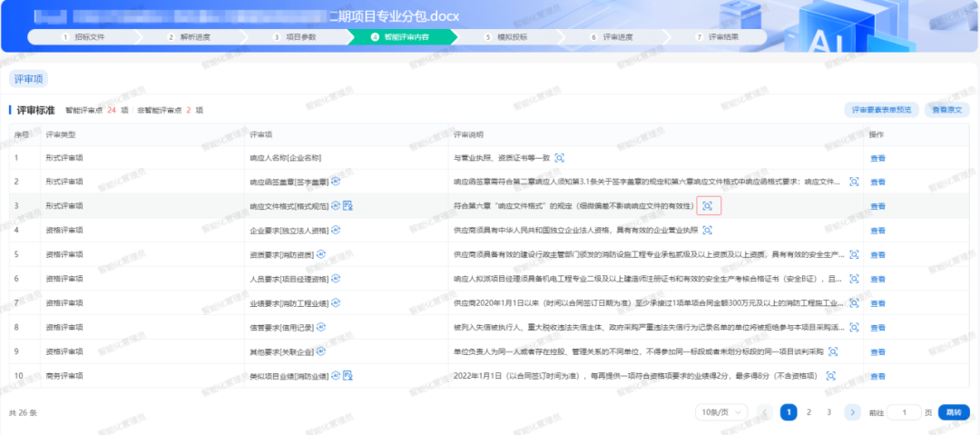Click the document icon beside 类似项目业绩[消防业绩]
This screenshot has height=435, width=980.
click(348, 375)
